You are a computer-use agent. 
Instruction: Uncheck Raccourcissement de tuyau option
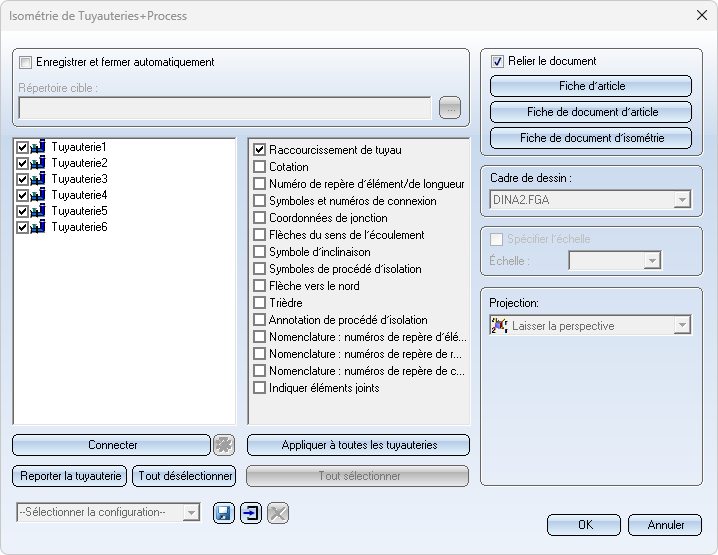260,150
